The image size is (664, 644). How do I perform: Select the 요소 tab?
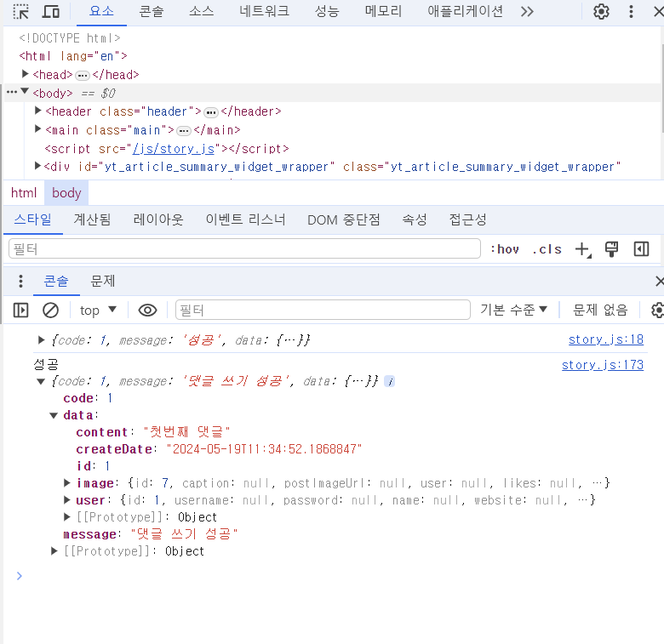pos(101,11)
